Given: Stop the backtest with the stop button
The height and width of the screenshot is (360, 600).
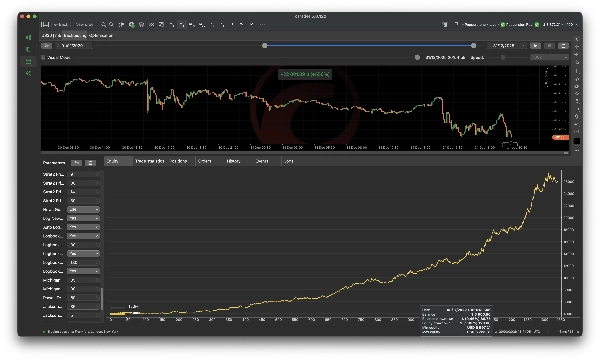Looking at the screenshot, I should (x=549, y=46).
